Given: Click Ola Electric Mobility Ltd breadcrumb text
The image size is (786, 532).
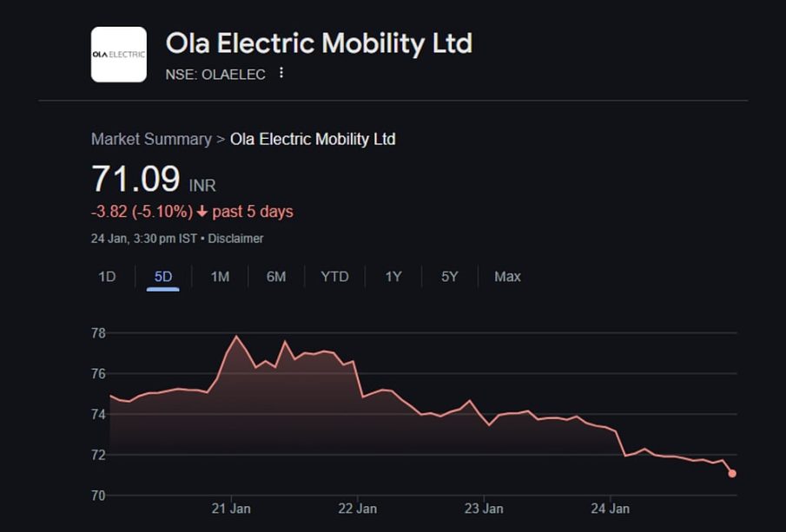Looking at the screenshot, I should pos(313,139).
